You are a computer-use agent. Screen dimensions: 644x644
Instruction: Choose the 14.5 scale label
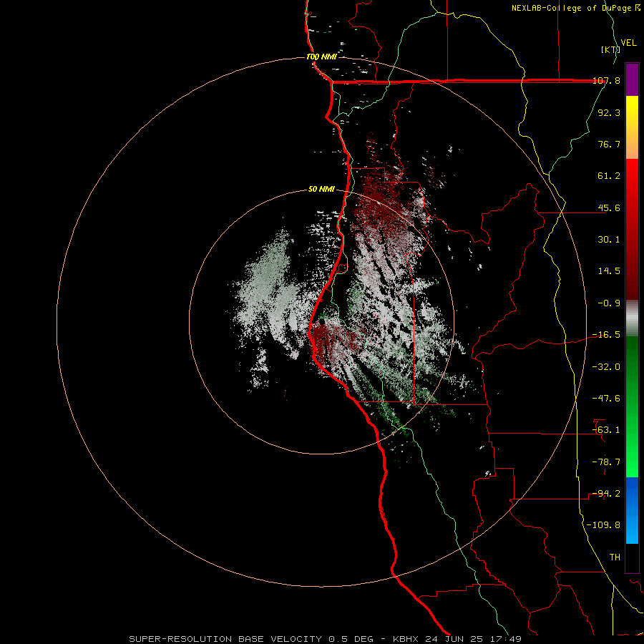(x=609, y=271)
